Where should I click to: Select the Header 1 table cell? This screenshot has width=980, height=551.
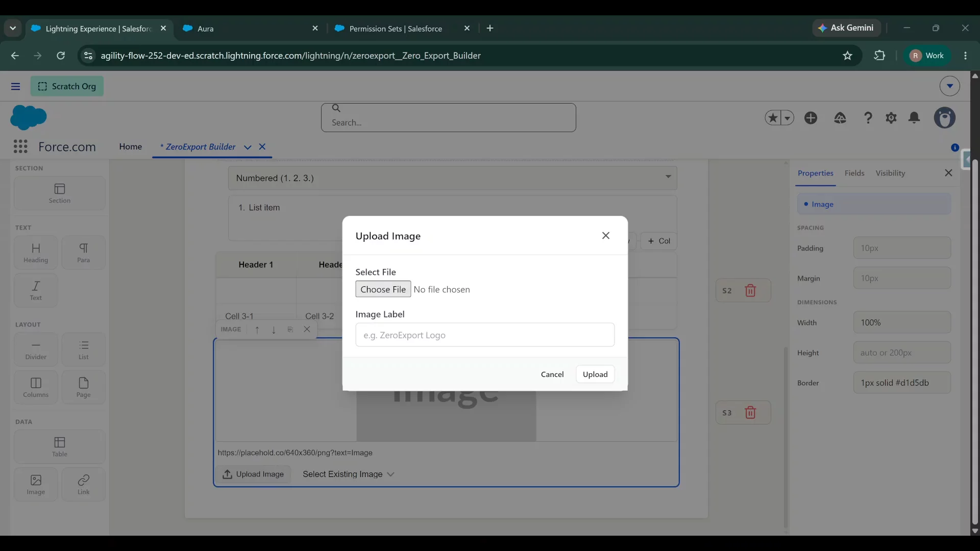click(x=256, y=265)
